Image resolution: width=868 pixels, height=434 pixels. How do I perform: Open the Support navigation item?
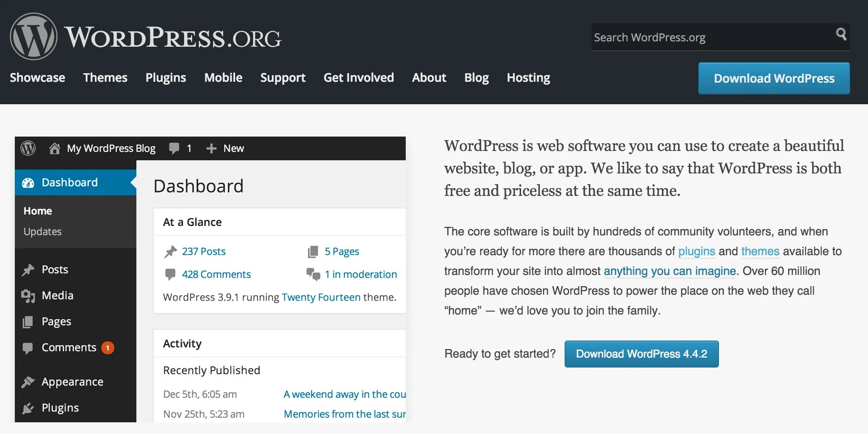click(283, 78)
